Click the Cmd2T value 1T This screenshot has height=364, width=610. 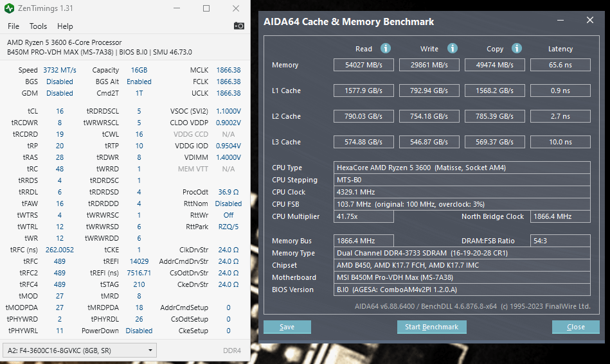(139, 93)
